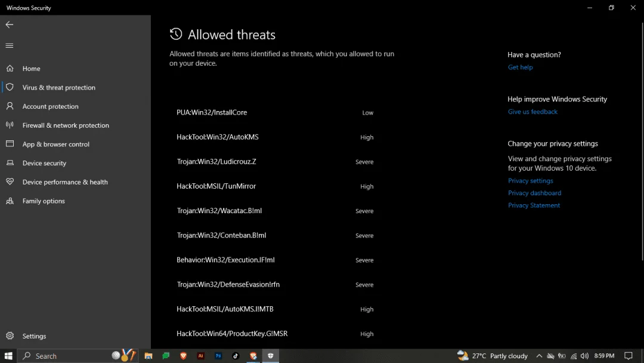The height and width of the screenshot is (363, 644).
Task: Launch Brave browser from taskbar
Action: pyautogui.click(x=183, y=356)
